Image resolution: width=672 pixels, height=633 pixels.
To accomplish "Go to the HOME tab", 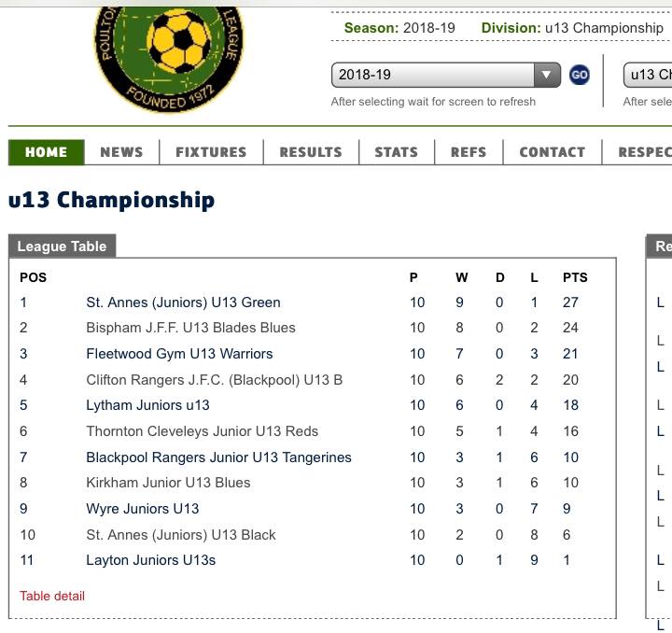I will click(47, 152).
